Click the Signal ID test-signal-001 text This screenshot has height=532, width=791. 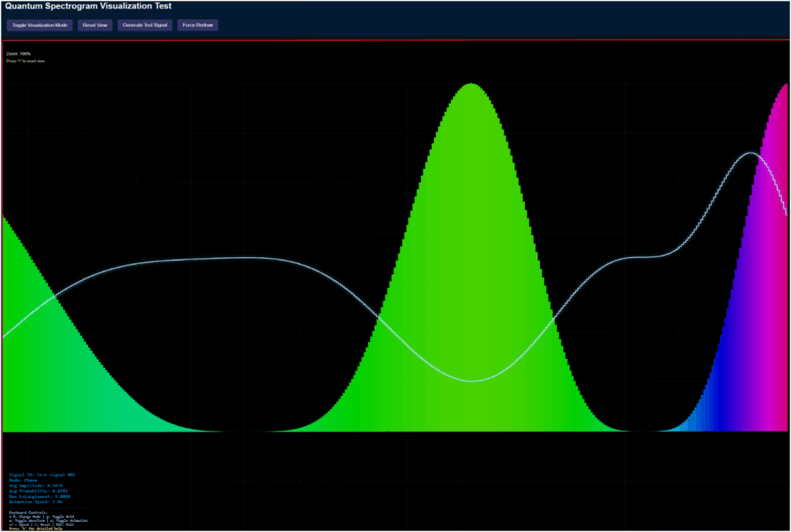42,475
